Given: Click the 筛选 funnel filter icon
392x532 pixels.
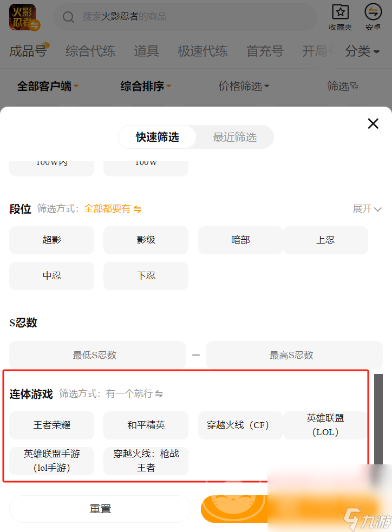Looking at the screenshot, I should point(354,86).
